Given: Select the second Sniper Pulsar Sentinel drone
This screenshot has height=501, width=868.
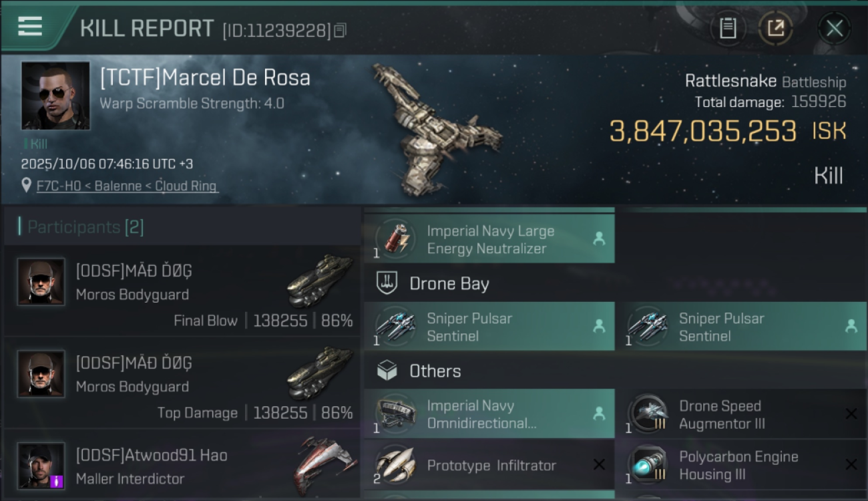Looking at the screenshot, I should tap(741, 327).
